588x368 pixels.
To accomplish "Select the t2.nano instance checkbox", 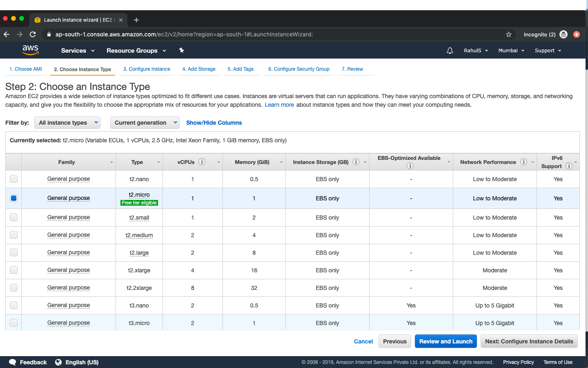I will pyautogui.click(x=13, y=179).
